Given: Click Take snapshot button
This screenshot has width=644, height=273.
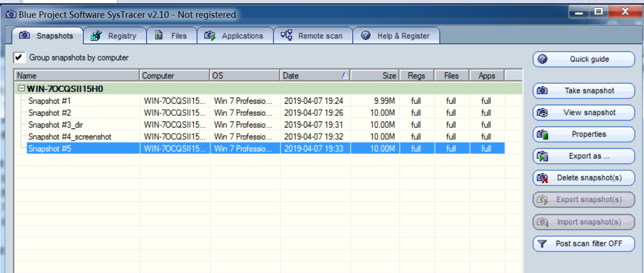Looking at the screenshot, I should [x=584, y=91].
